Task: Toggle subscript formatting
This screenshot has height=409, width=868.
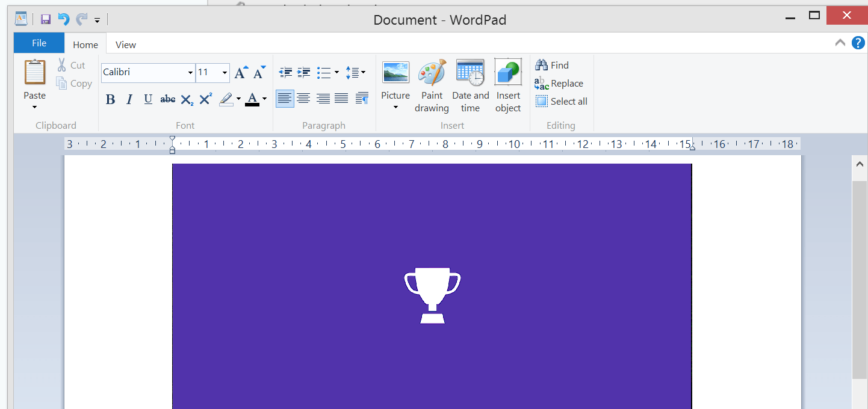Action: 187,99
